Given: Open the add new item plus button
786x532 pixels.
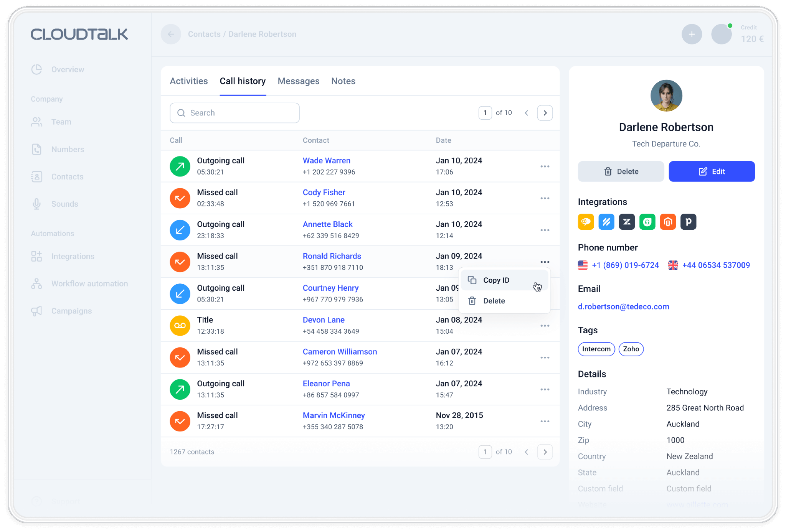Looking at the screenshot, I should click(x=692, y=34).
